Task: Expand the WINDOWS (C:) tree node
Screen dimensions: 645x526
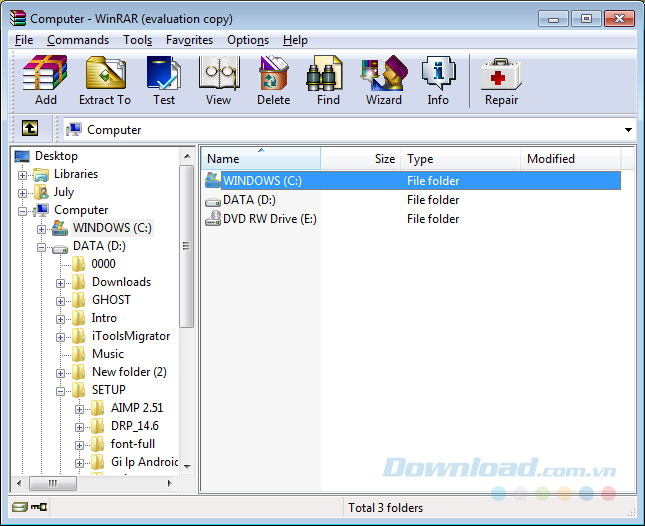Action: [x=42, y=228]
